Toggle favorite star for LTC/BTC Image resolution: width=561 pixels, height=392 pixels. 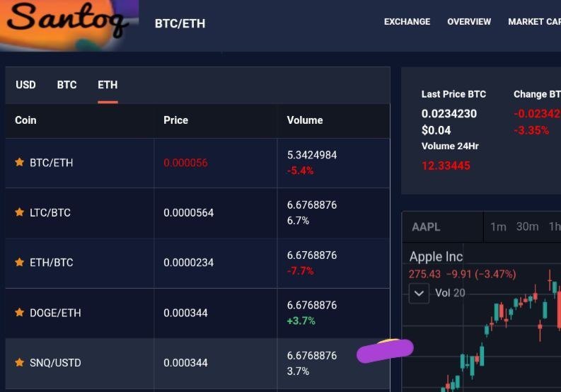[x=20, y=212]
